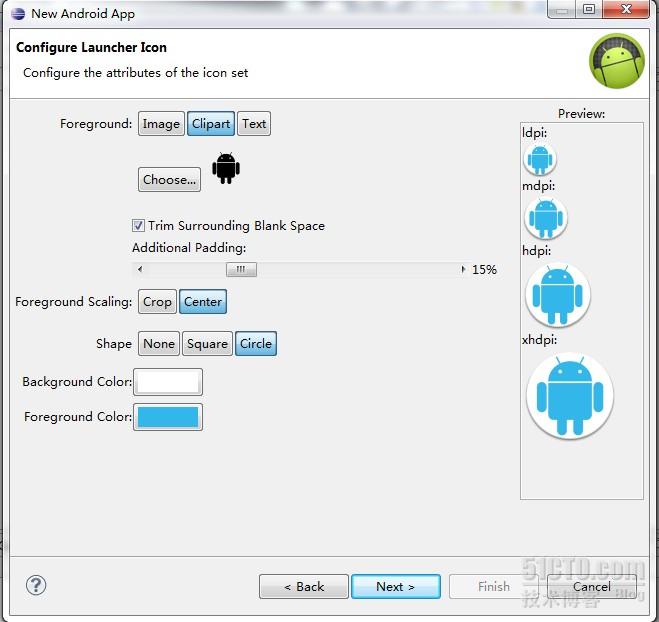659x622 pixels.
Task: Go back with the < Back button
Action: coord(304,586)
